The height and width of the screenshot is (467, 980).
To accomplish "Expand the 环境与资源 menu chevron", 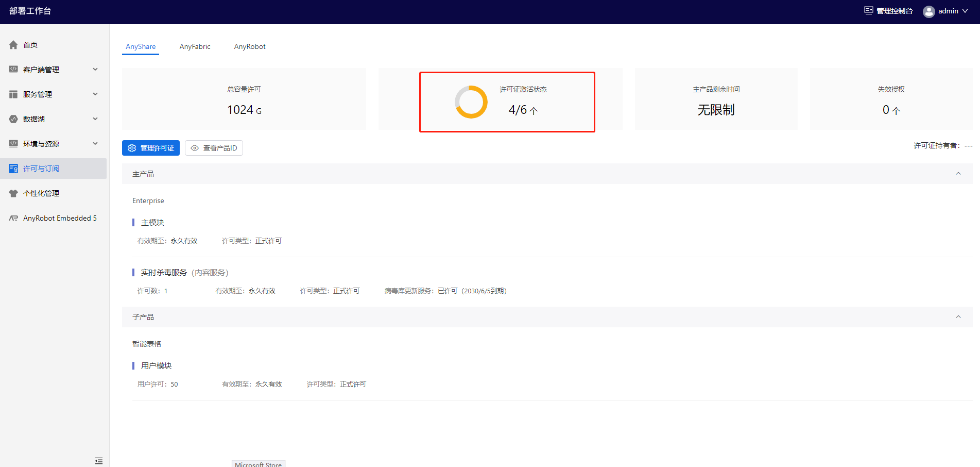I will (95, 144).
